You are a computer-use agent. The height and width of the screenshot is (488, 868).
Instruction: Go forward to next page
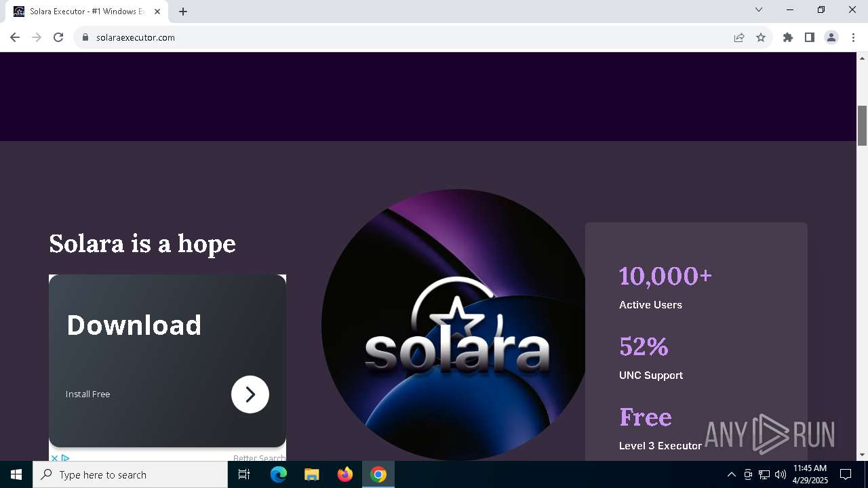[x=37, y=37]
